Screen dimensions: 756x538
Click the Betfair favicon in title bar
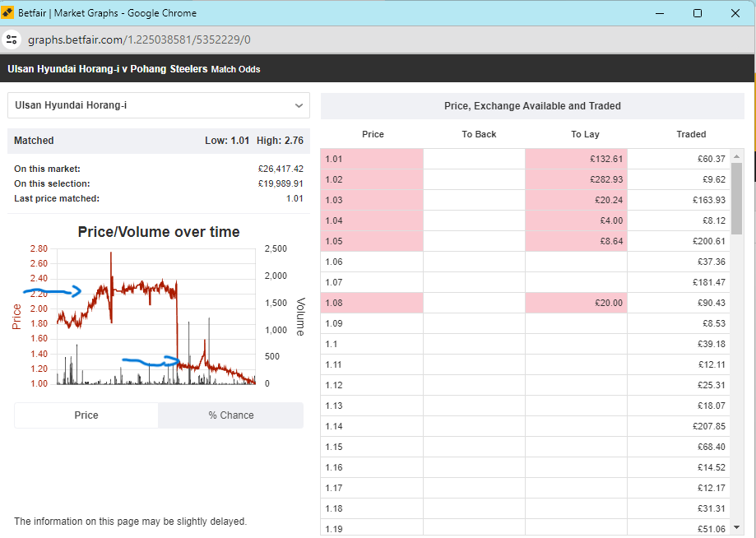point(7,12)
